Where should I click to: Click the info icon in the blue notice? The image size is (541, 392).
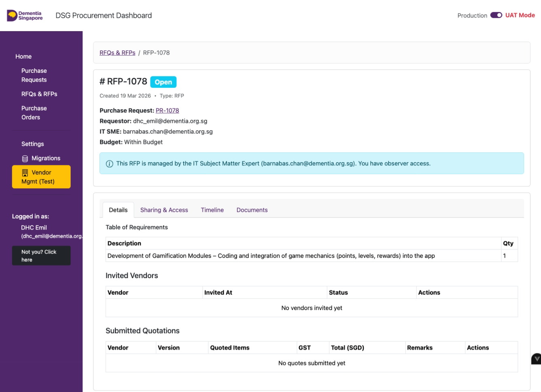coord(109,164)
